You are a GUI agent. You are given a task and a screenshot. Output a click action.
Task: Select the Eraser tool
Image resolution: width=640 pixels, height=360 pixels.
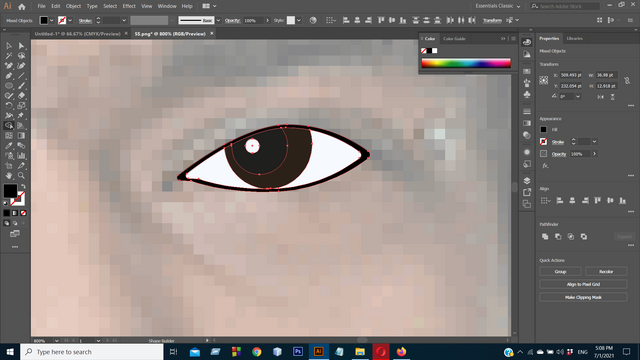tap(21, 96)
